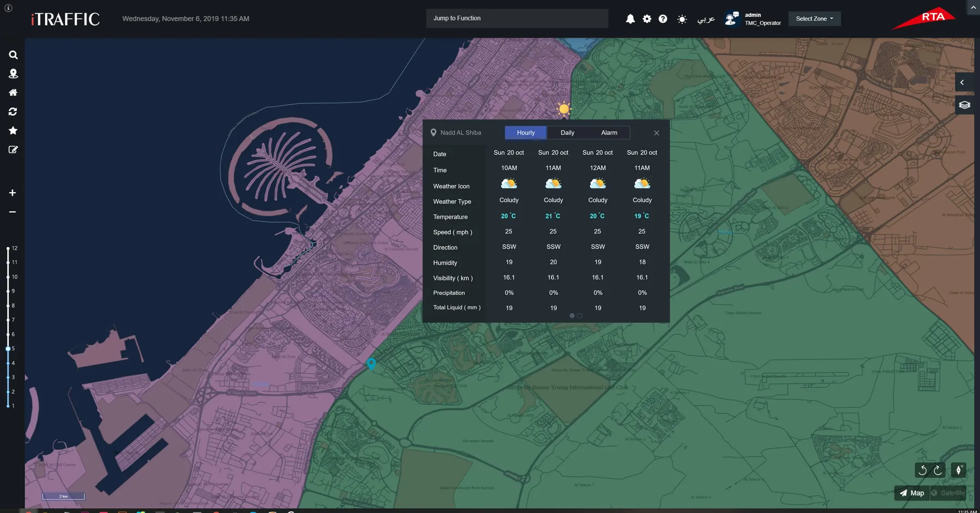980x513 pixels.
Task: Open favorites star icon in sidebar
Action: click(13, 131)
